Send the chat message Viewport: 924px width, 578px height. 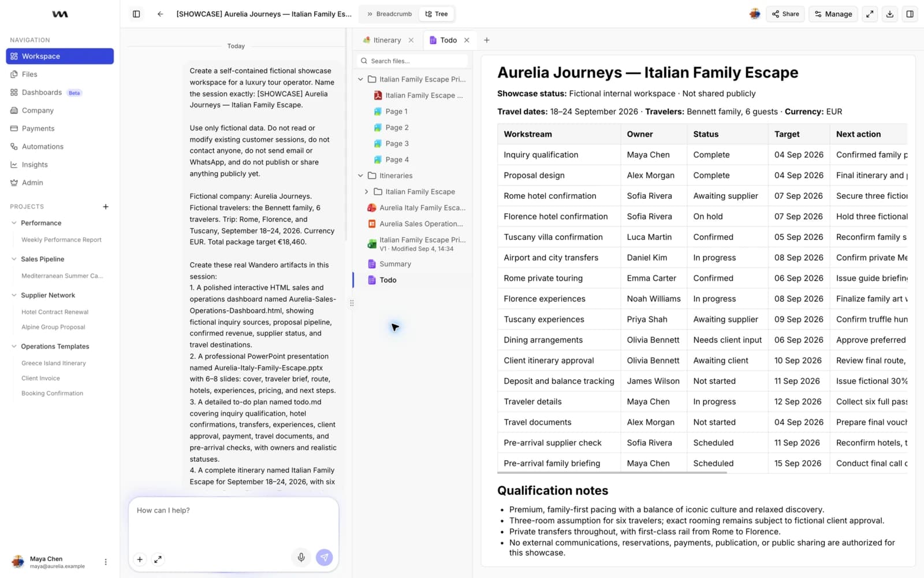tap(325, 557)
